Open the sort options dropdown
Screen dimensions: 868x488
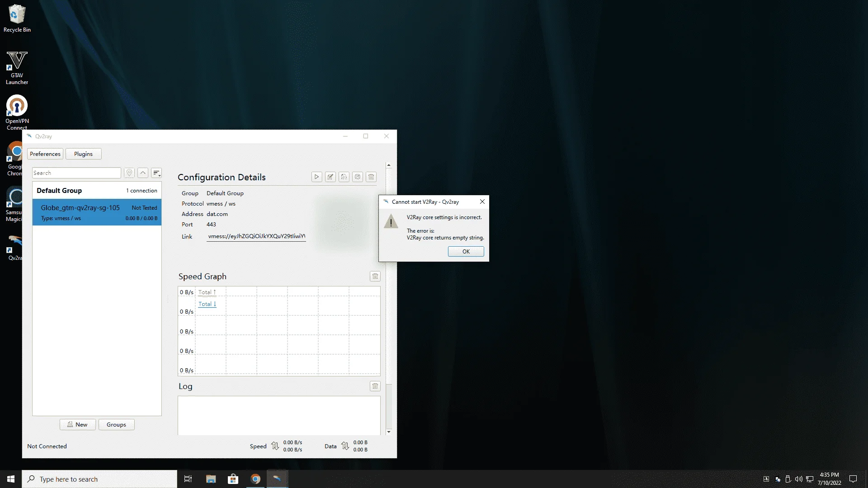tap(156, 173)
